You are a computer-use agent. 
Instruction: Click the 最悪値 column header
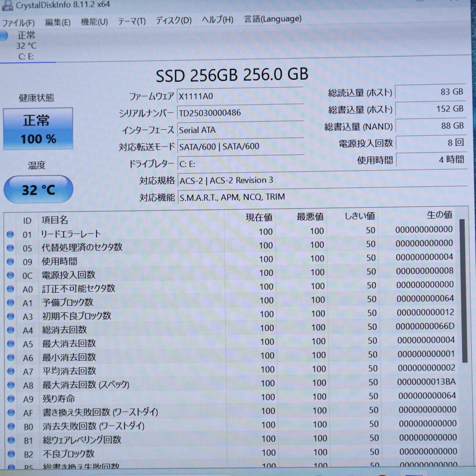pos(310,217)
